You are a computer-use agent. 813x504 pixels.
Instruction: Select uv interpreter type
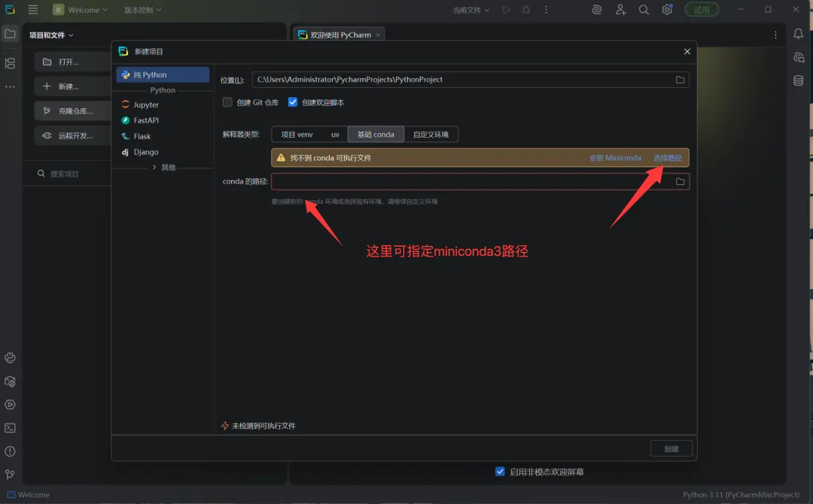pyautogui.click(x=335, y=134)
